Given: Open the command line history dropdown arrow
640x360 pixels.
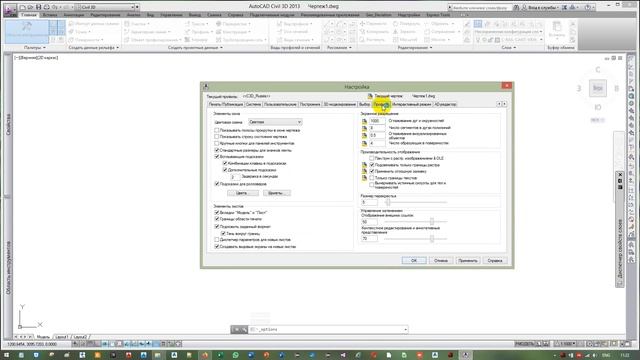Looking at the screenshot, I should (x=405, y=329).
